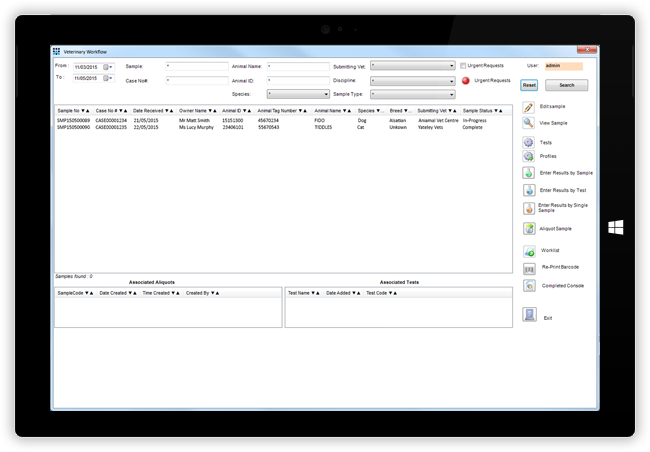Expand the Discipline dropdown
Screen dimensions: 650x452
coord(413,81)
